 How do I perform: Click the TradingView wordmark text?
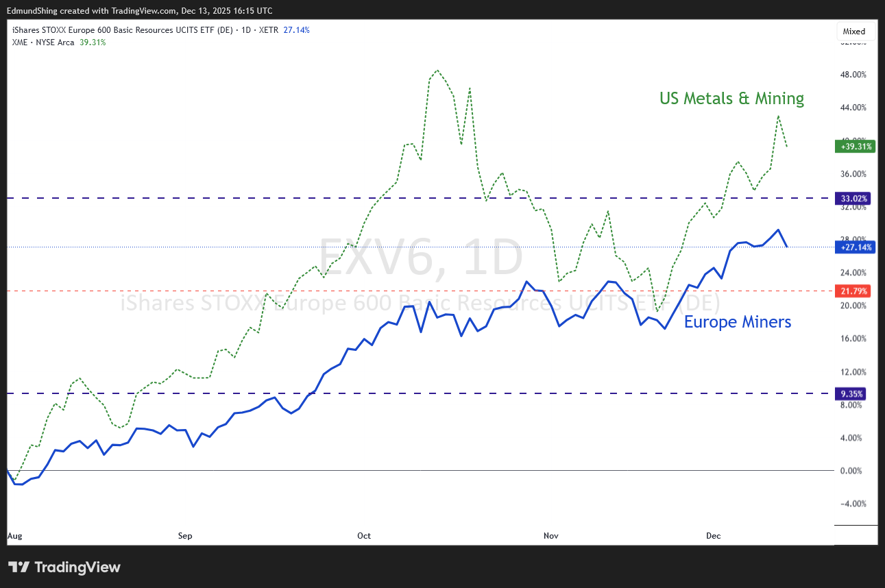tap(77, 567)
